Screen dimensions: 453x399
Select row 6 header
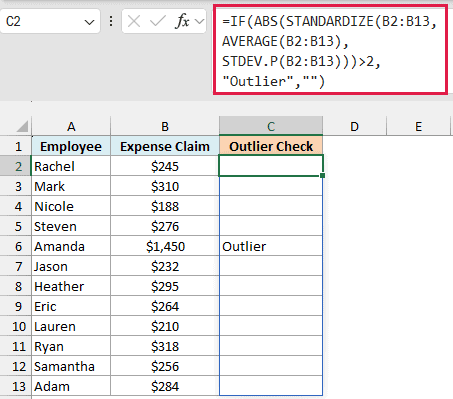click(16, 246)
